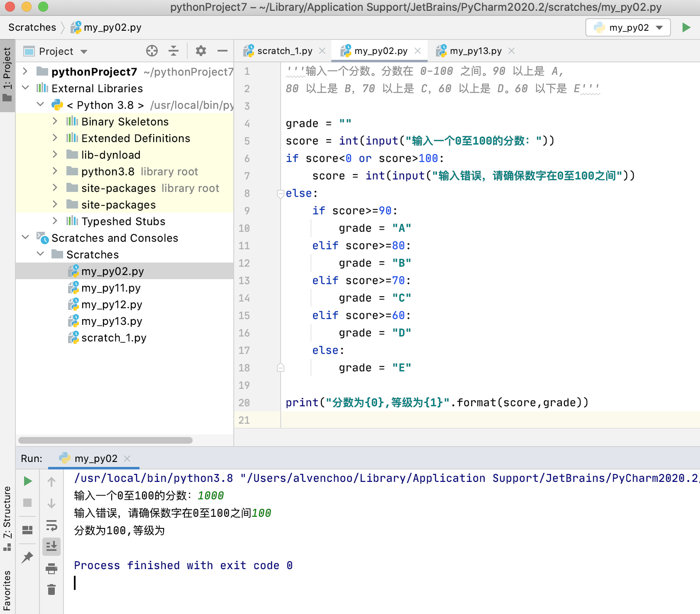Toggle scroll to end in console
700x614 pixels.
click(51, 546)
